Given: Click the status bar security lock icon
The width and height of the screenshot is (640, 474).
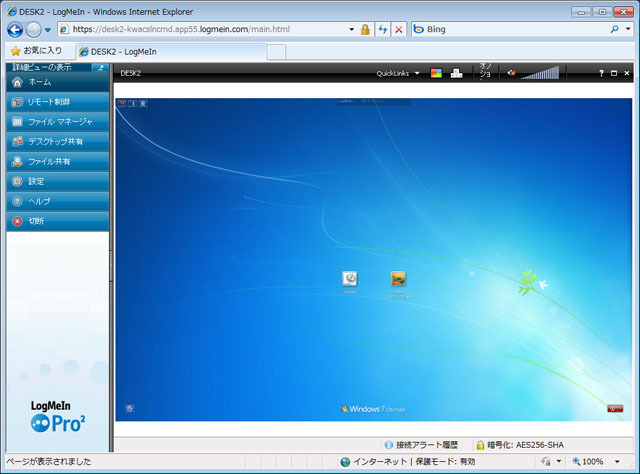Looking at the screenshot, I should click(x=546, y=462).
